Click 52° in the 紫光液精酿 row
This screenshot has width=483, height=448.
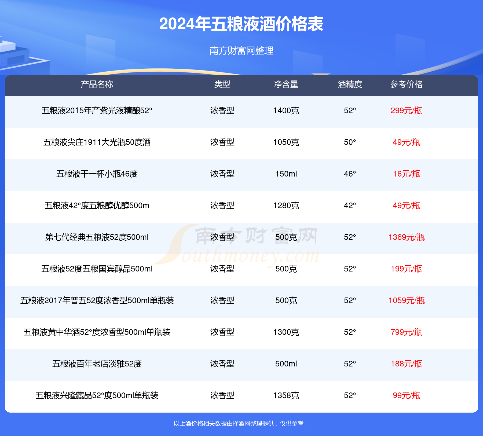350,111
